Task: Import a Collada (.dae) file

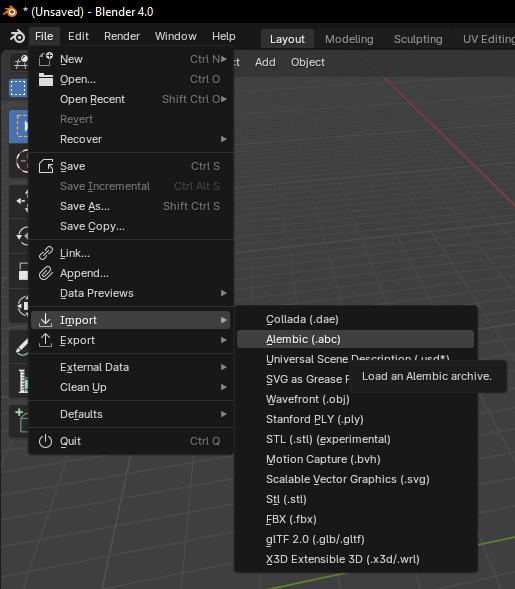Action: click(355, 319)
